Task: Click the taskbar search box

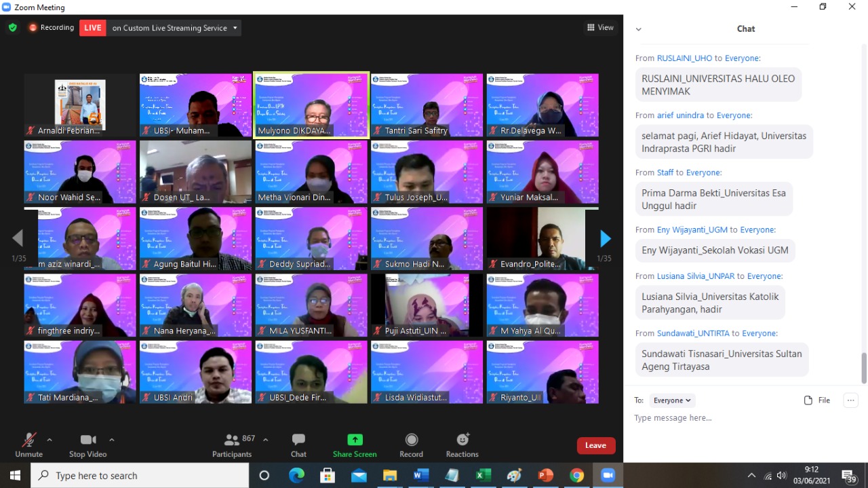Action: [x=141, y=475]
